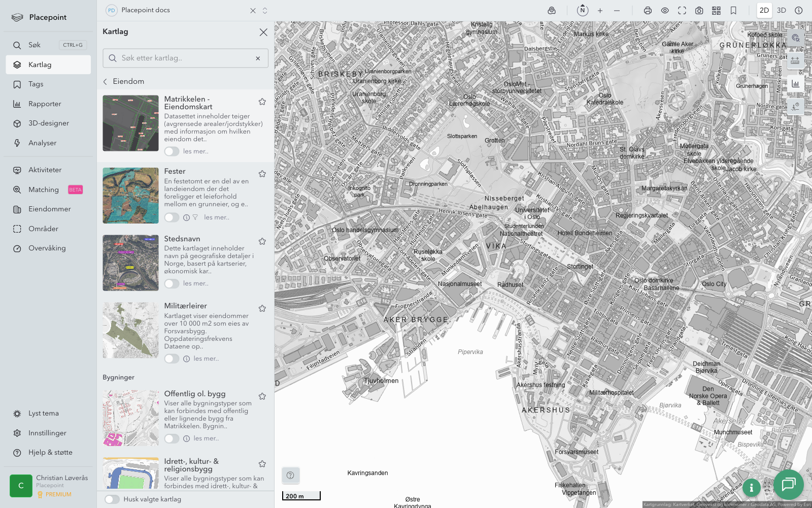Open Hjelp & støtte
The image size is (812, 508).
pyautogui.click(x=50, y=453)
